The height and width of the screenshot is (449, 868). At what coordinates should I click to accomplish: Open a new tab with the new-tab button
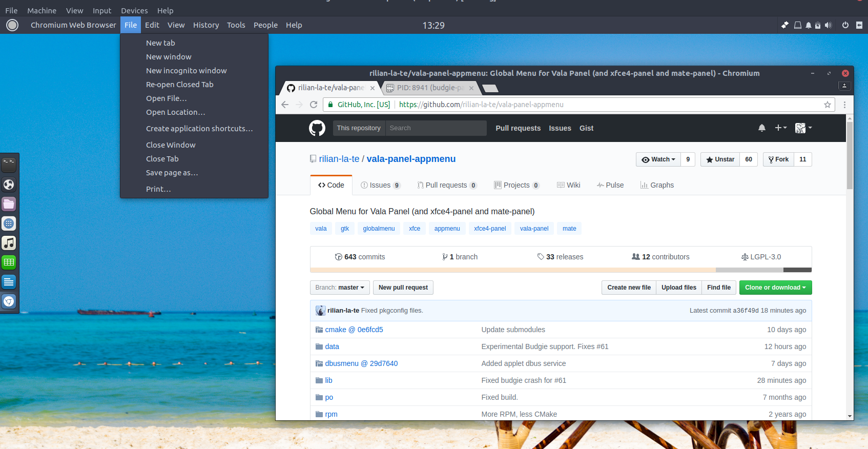coord(490,88)
